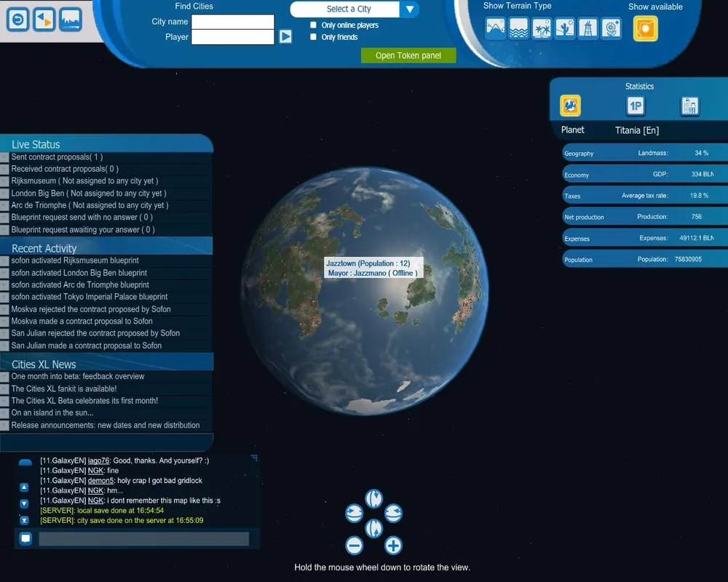Expand the Expenses statistics row
The width and height of the screenshot is (728, 582).
pos(644,238)
